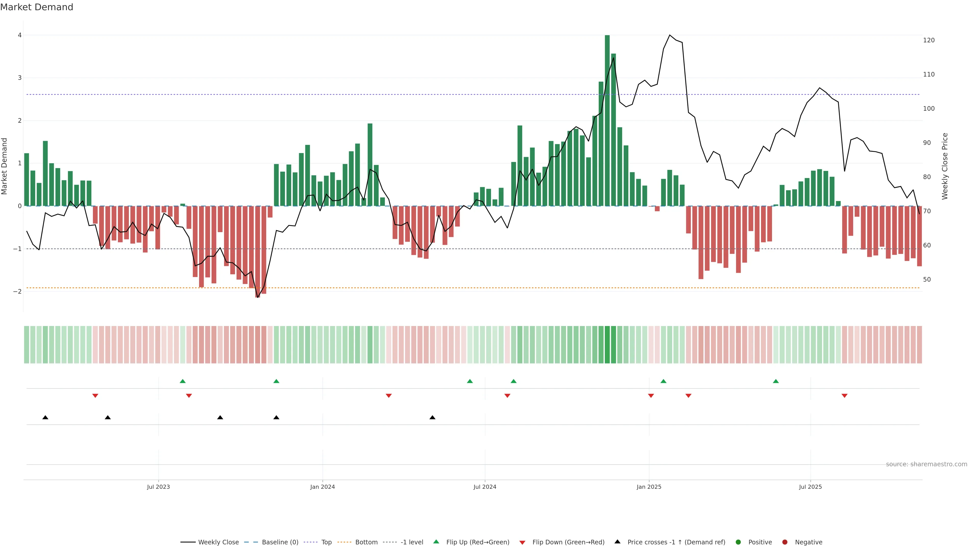Click the Negative red dot legend icon
Image resolution: width=980 pixels, height=551 pixels.
pos(785,542)
